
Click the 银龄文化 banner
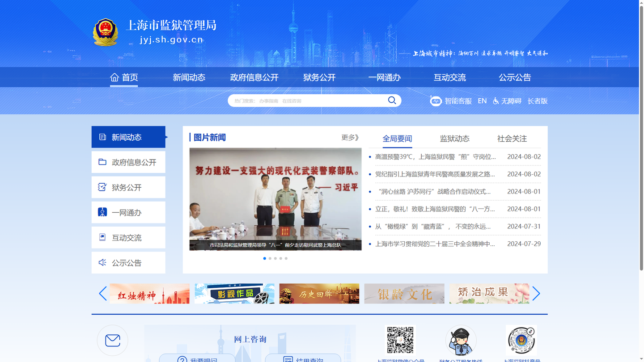[x=404, y=294]
